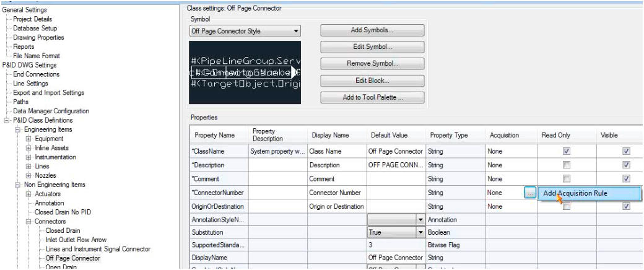The width and height of the screenshot is (644, 270).
Task: Select Add Acquisition Rule menu entry
Action: click(x=589, y=193)
